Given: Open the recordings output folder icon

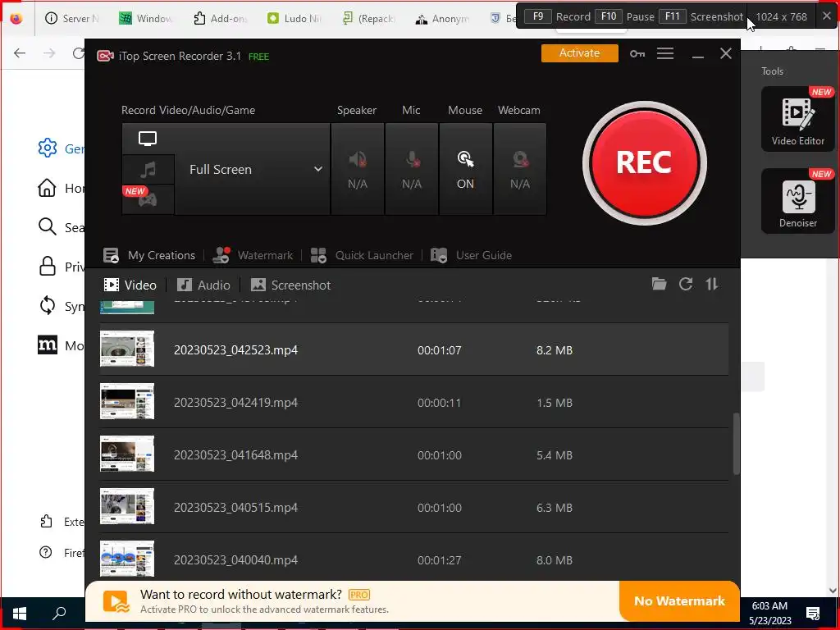Looking at the screenshot, I should 659,284.
